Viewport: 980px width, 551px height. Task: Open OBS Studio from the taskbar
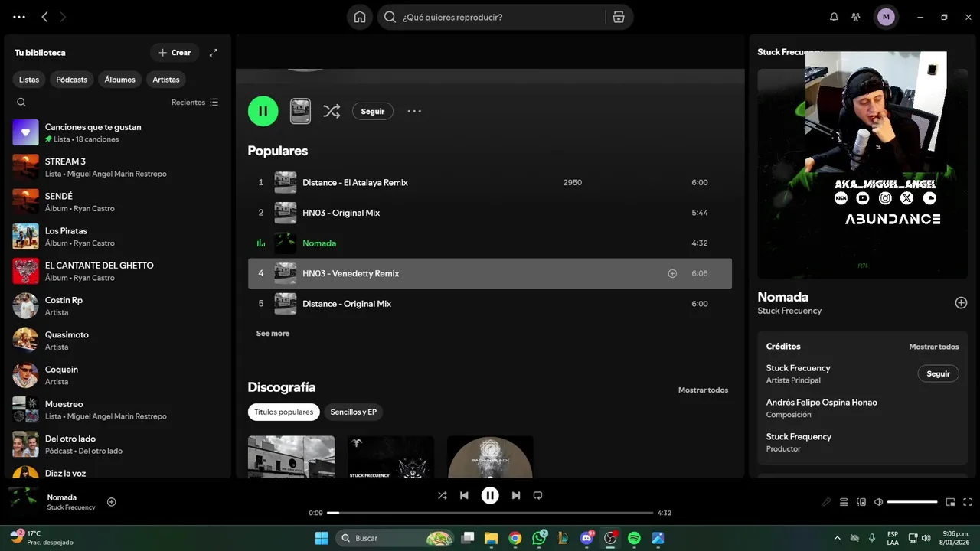pos(610,538)
